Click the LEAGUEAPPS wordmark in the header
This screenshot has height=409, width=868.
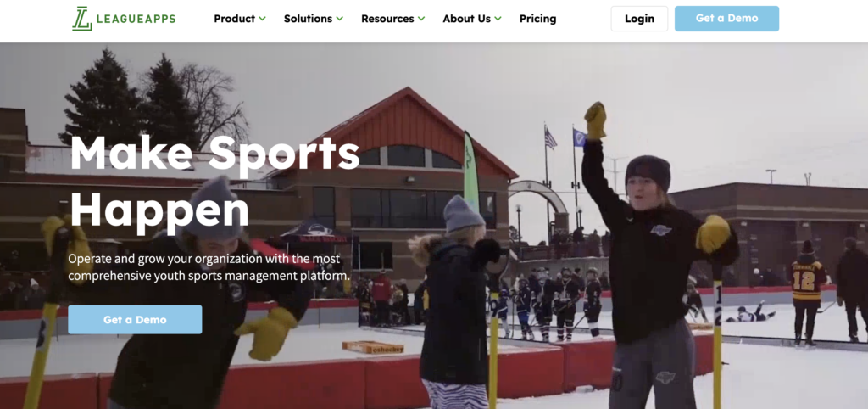tap(136, 19)
